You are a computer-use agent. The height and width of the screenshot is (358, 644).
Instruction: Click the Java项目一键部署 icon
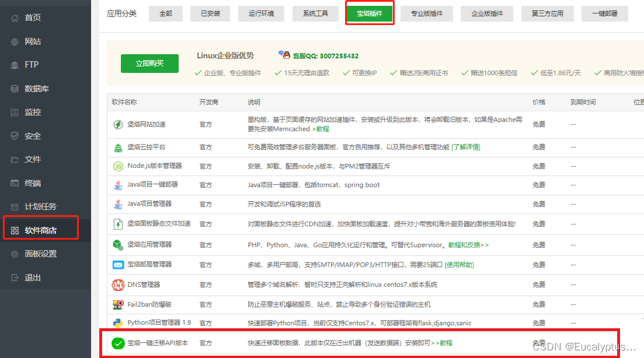[x=118, y=185]
